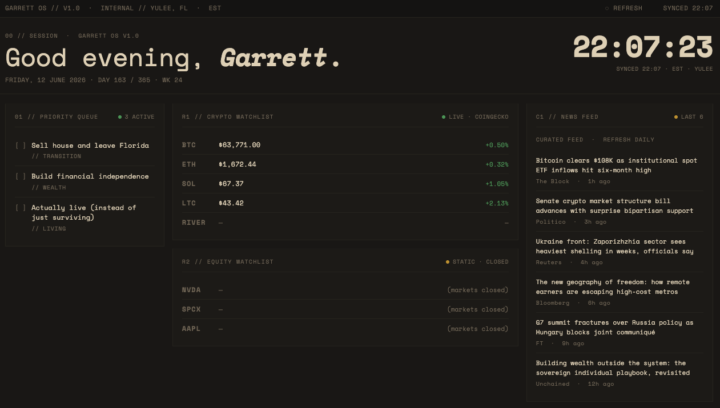Open the G7 summit fractures article
The image size is (720, 408).
click(614, 327)
